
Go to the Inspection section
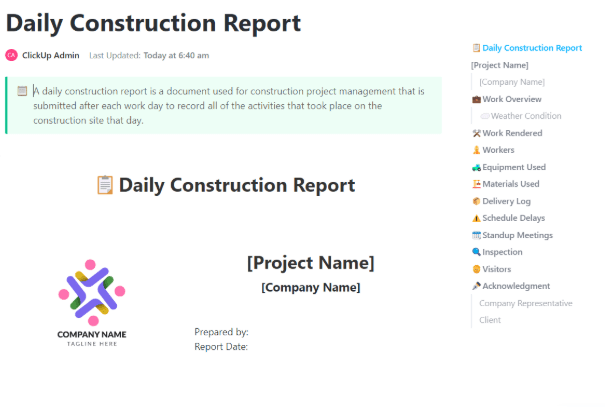[502, 252]
